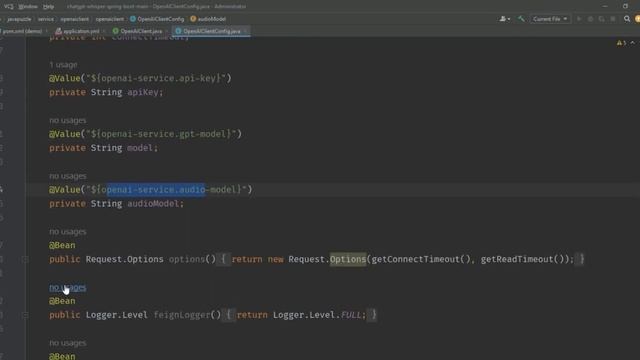640x360 pixels.
Task: Switch to the OpenAIClient.java tab
Action: [141, 31]
